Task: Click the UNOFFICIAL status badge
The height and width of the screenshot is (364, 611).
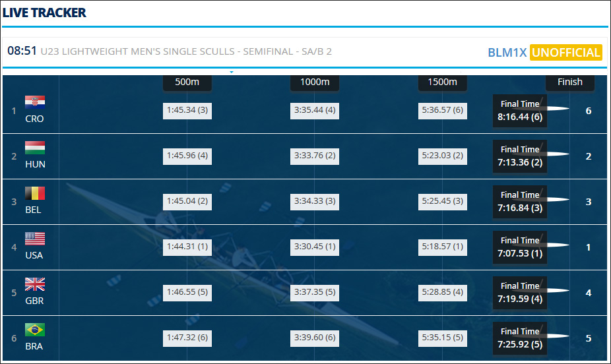Action: click(565, 53)
